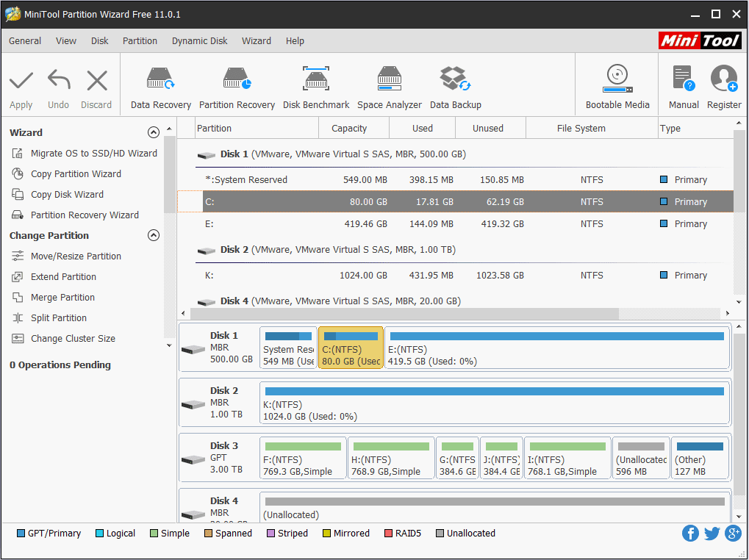Select Disk 1 header in list
This screenshot has width=749, height=560.
coord(332,154)
